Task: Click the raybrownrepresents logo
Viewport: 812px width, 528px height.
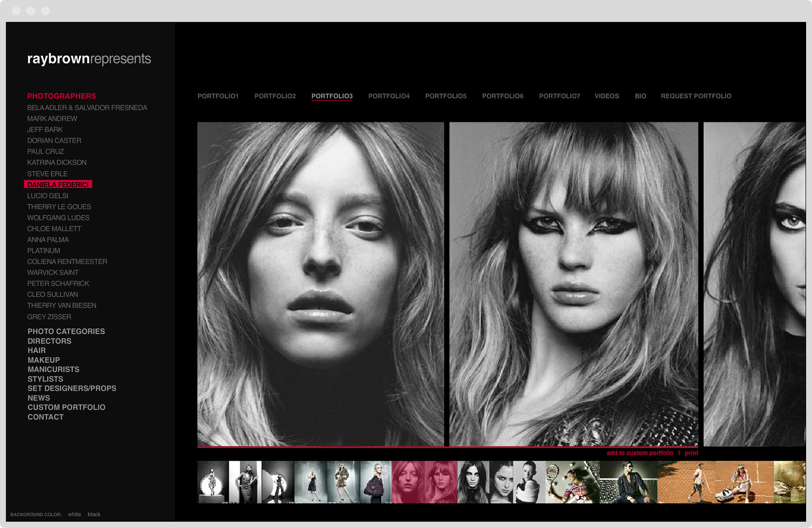Action: tap(89, 58)
